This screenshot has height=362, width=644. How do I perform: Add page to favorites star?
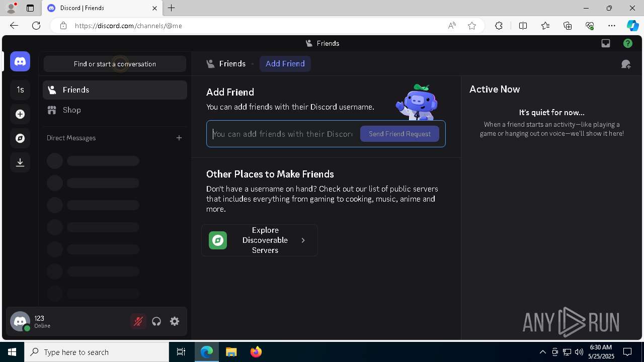[472, 26]
